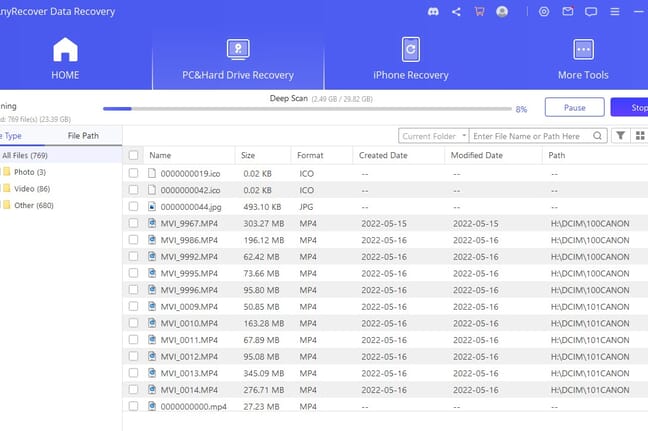The width and height of the screenshot is (648, 431).
Task: Click file icon of 0000000044.jpg
Action: (152, 206)
